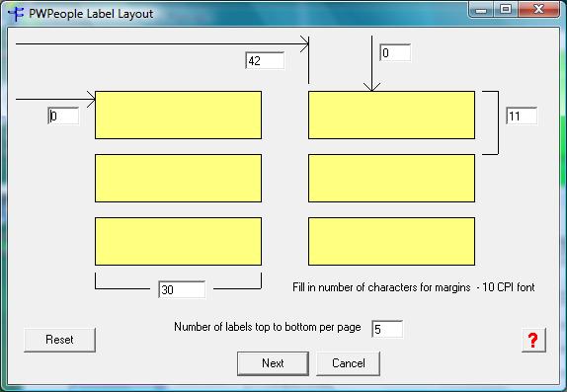Select the horizontal spacing field with 42
The image size is (567, 392).
pos(265,60)
